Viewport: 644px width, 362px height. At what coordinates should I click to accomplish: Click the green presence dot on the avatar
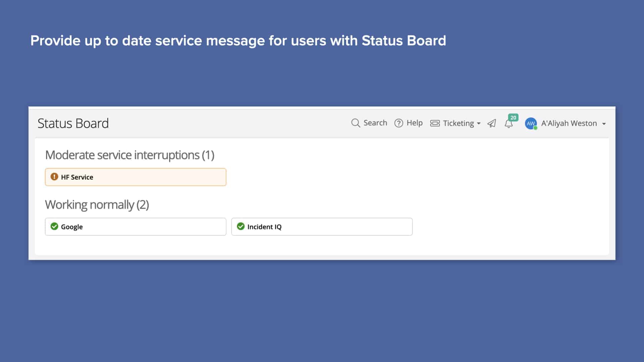[535, 128]
